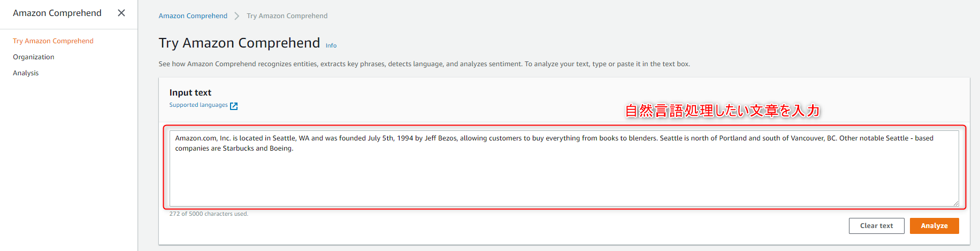The image size is (980, 251).
Task: Open the Organization sidebar item
Action: 34,57
